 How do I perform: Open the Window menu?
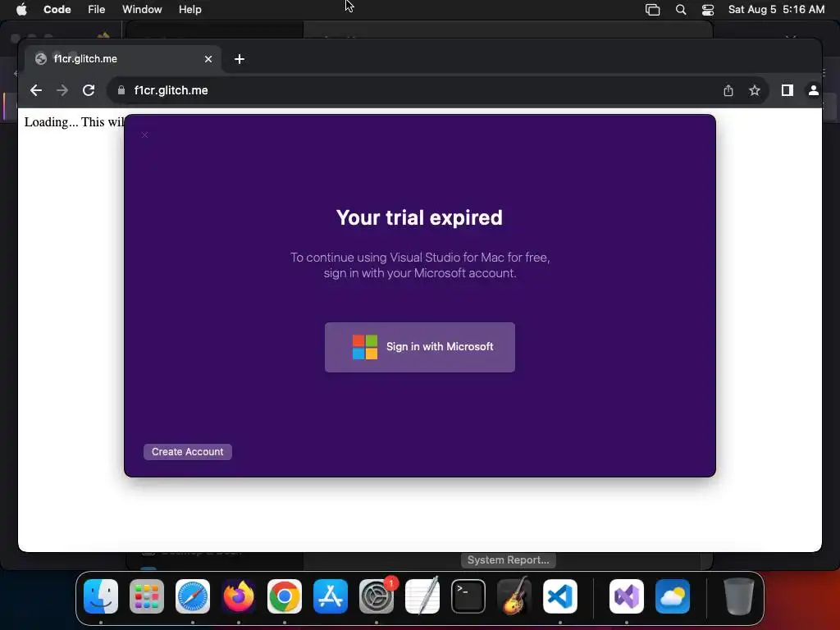(x=142, y=9)
